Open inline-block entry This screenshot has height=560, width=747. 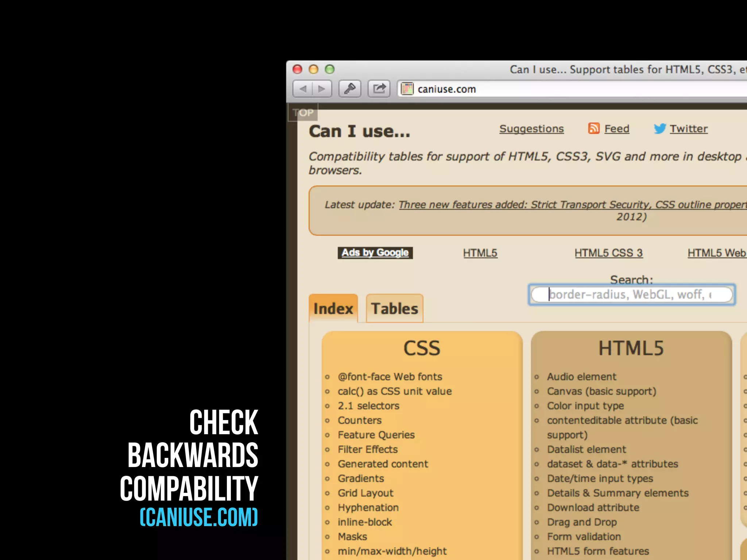[365, 522]
